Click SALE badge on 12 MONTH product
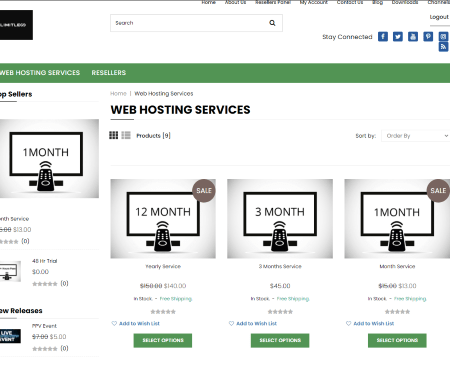The height and width of the screenshot is (366, 450). 204,191
